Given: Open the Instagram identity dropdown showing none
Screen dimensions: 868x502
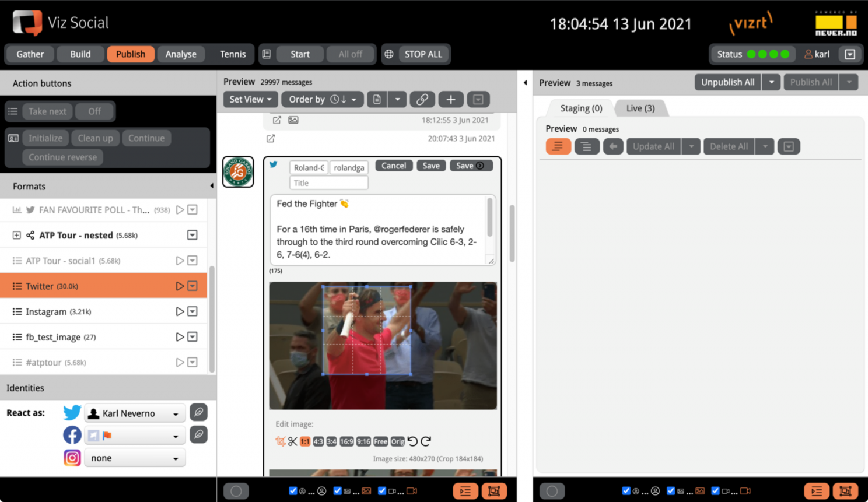Looking at the screenshot, I should (135, 458).
